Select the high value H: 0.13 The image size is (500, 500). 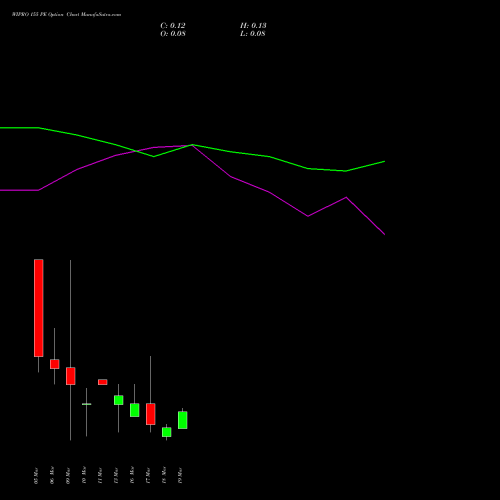[253, 26]
